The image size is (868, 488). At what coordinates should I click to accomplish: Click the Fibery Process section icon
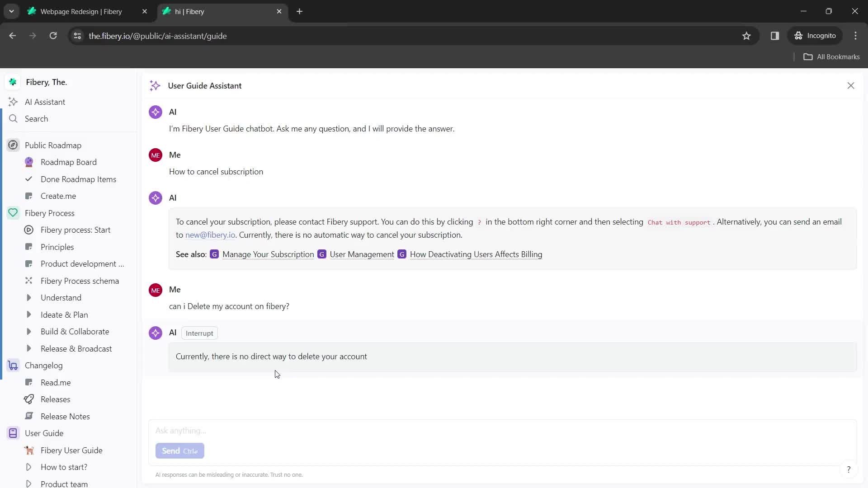click(x=13, y=213)
